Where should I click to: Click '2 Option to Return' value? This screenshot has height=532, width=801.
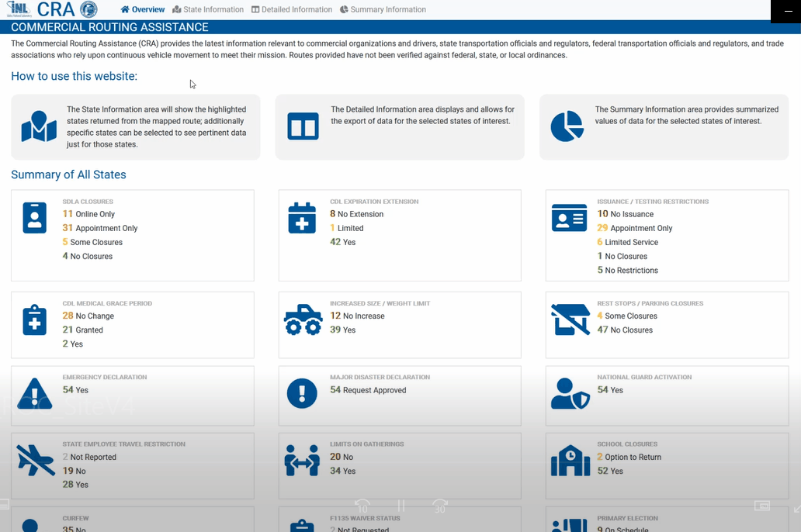tap(629, 457)
